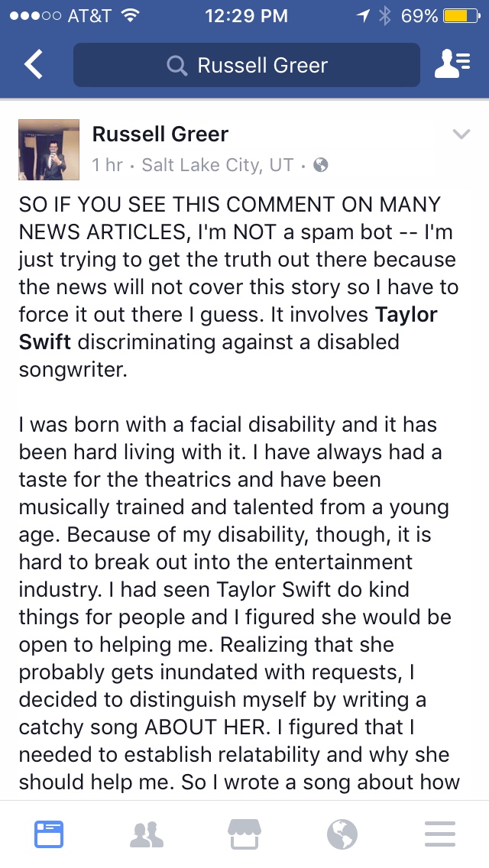Open the friends list icon at top right
This screenshot has height=868, width=489.
[x=452, y=64]
